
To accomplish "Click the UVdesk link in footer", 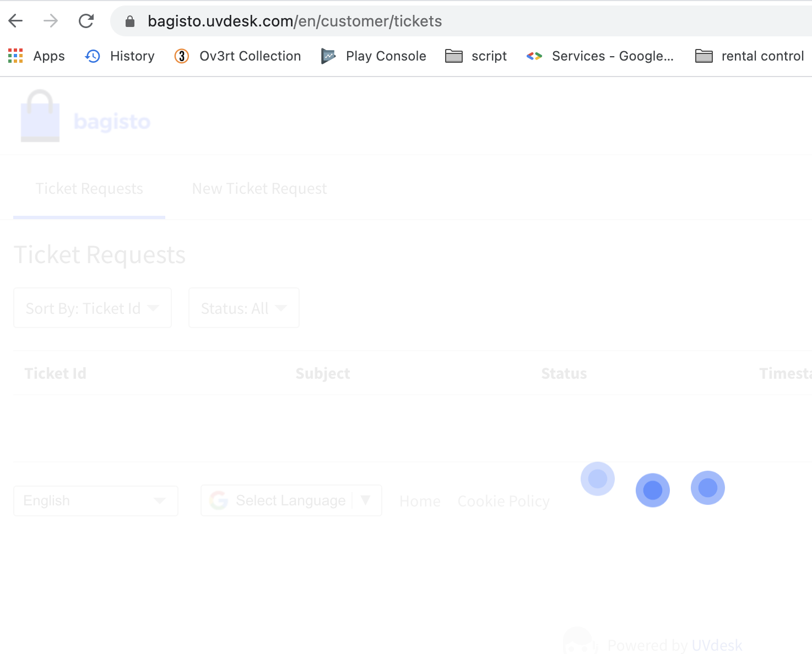I will click(x=717, y=645).
